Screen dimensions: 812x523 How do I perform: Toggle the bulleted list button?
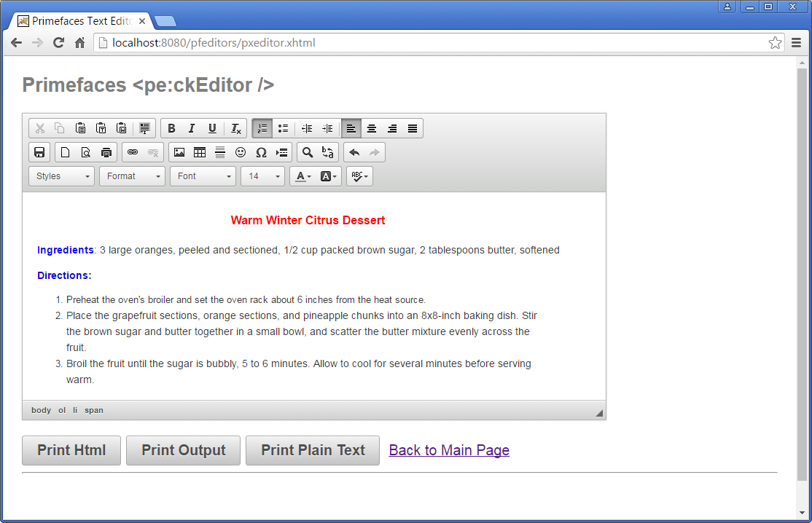283,128
